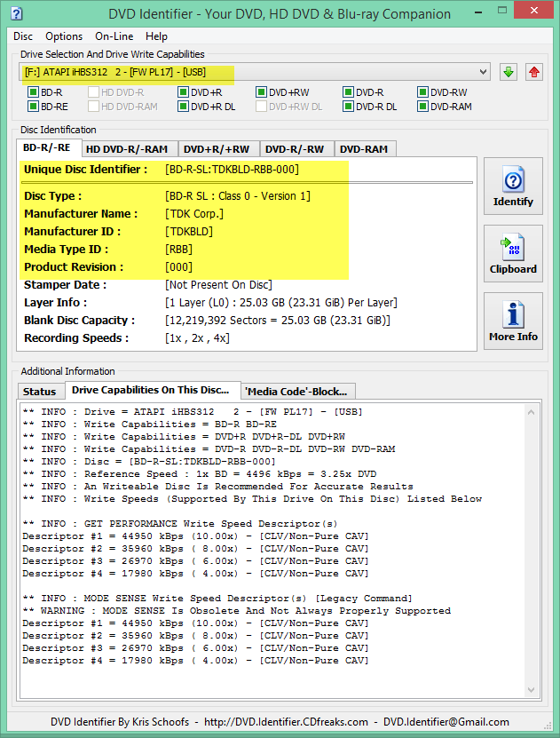This screenshot has height=738, width=560.
Task: Click the Recording Speeds 1x, 2x, 4x value
Action: (x=198, y=338)
